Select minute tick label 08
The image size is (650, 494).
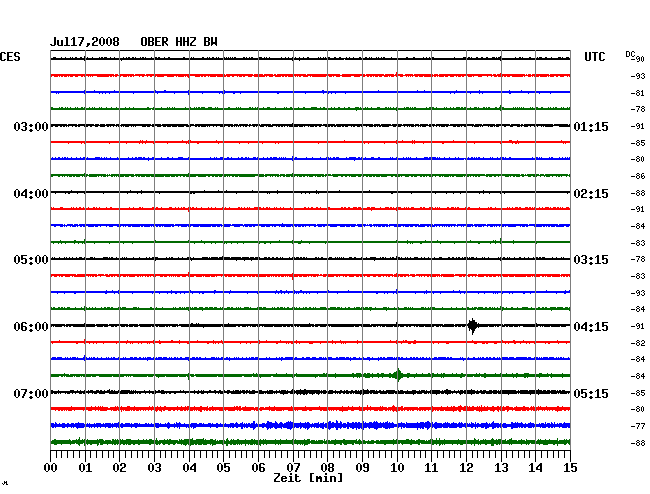coord(327,468)
